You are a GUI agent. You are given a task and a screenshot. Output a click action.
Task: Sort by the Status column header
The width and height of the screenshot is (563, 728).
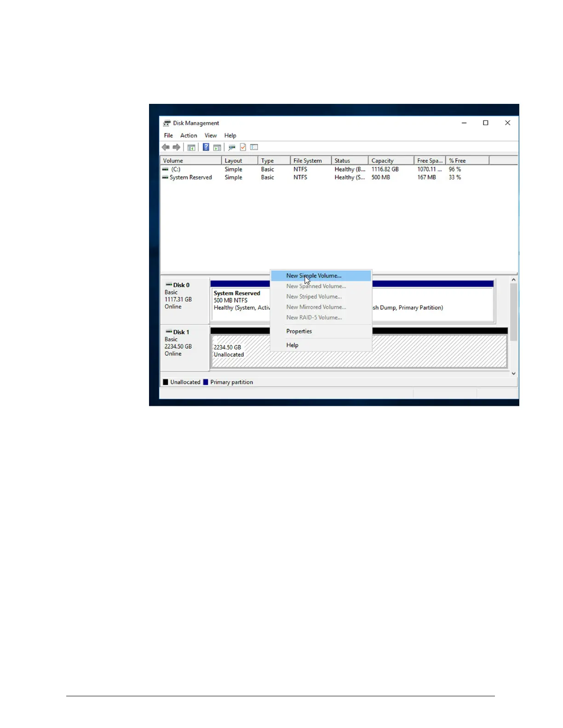click(x=350, y=160)
